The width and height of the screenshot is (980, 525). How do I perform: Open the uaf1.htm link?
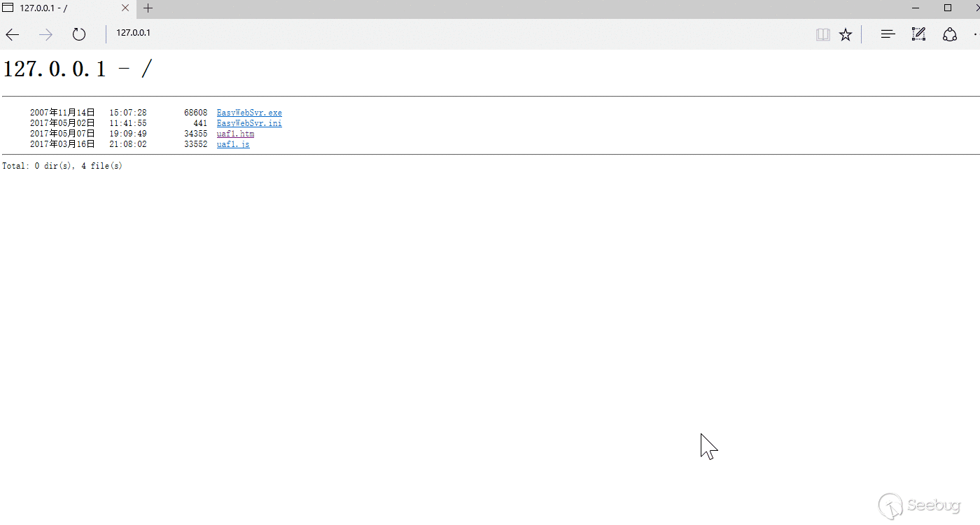(x=235, y=134)
